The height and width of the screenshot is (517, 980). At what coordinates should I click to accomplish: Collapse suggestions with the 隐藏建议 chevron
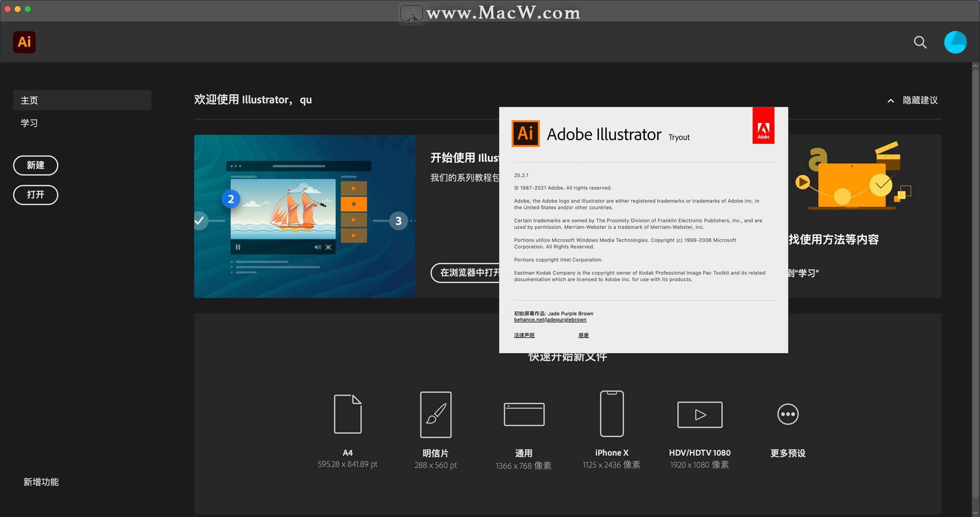(891, 101)
